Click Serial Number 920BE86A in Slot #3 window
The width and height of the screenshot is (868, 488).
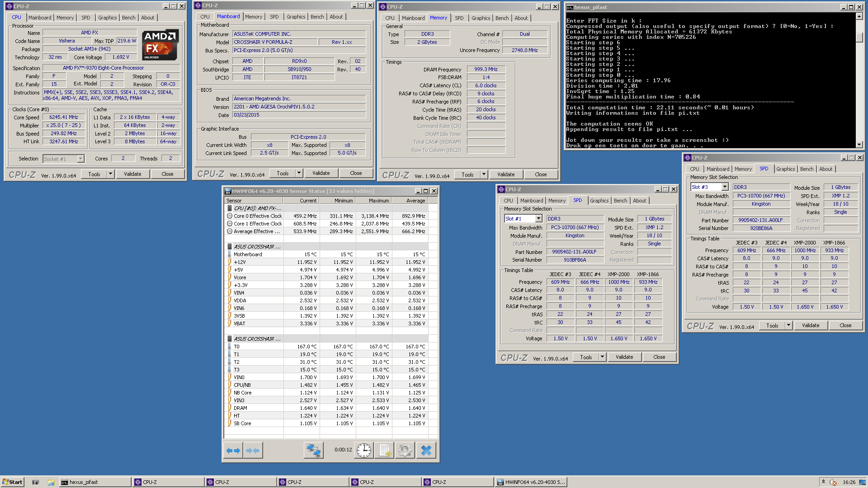pos(761,228)
